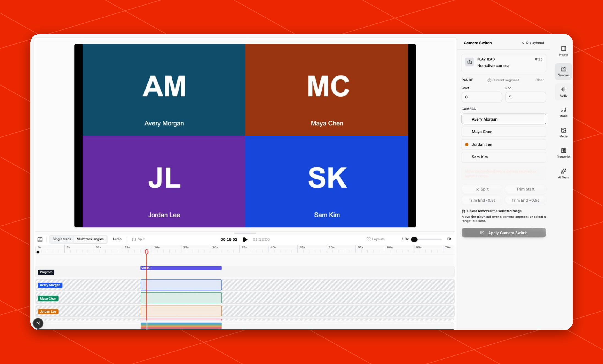
Task: Click the red playhead marker on ruler
Action: click(147, 252)
